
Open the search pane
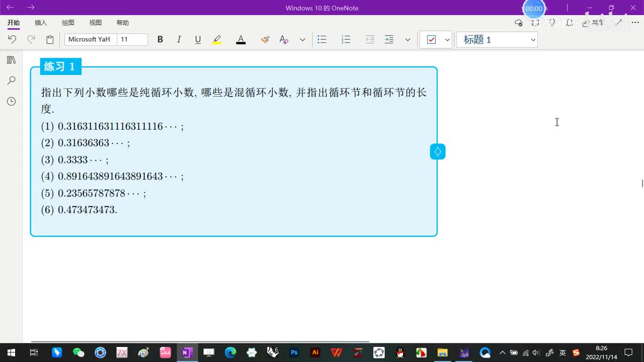click(11, 80)
